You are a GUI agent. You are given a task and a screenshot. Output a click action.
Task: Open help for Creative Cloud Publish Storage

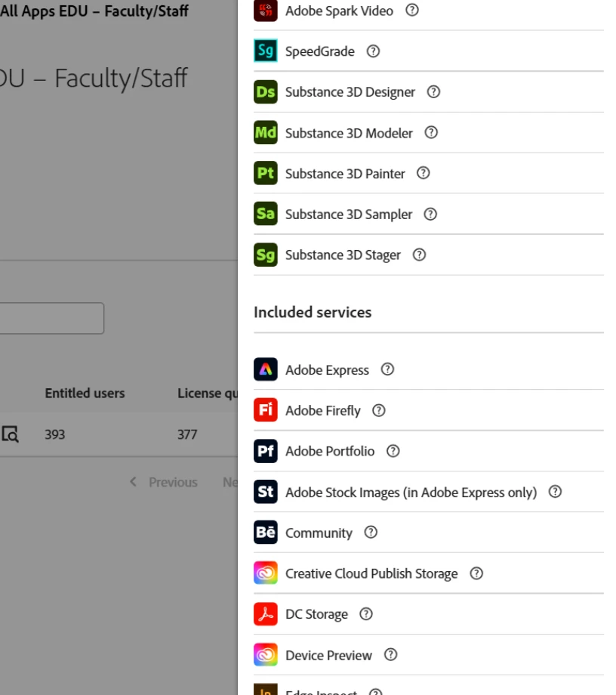pos(476,573)
